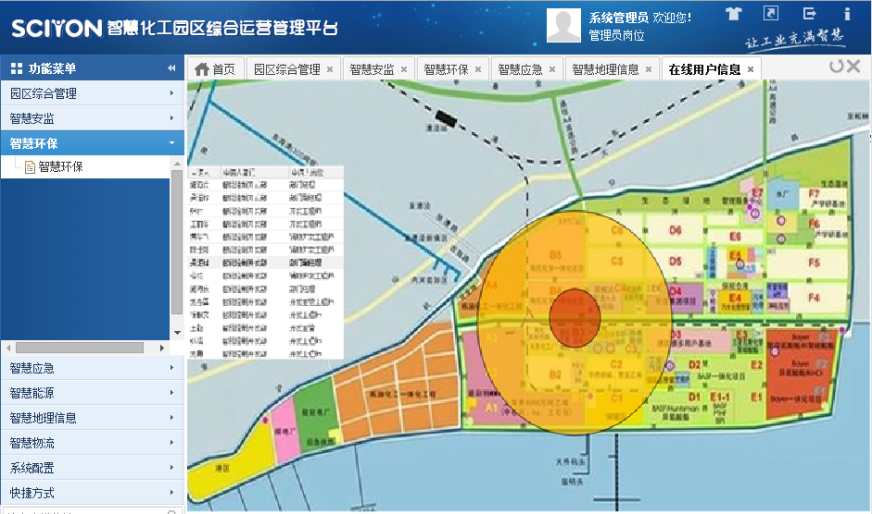Close the 园区综合管理 tab
The height and width of the screenshot is (514, 872).
tap(330, 70)
